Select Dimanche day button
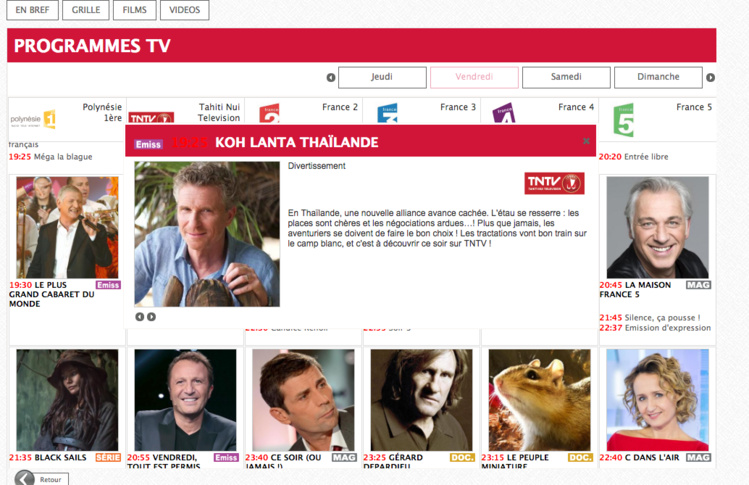Viewport: 749px width, 485px height. click(658, 77)
